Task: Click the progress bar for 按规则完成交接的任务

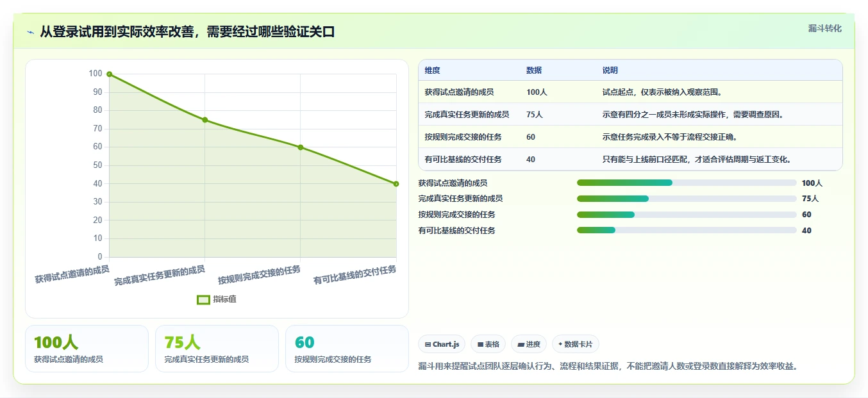Action: [687, 215]
